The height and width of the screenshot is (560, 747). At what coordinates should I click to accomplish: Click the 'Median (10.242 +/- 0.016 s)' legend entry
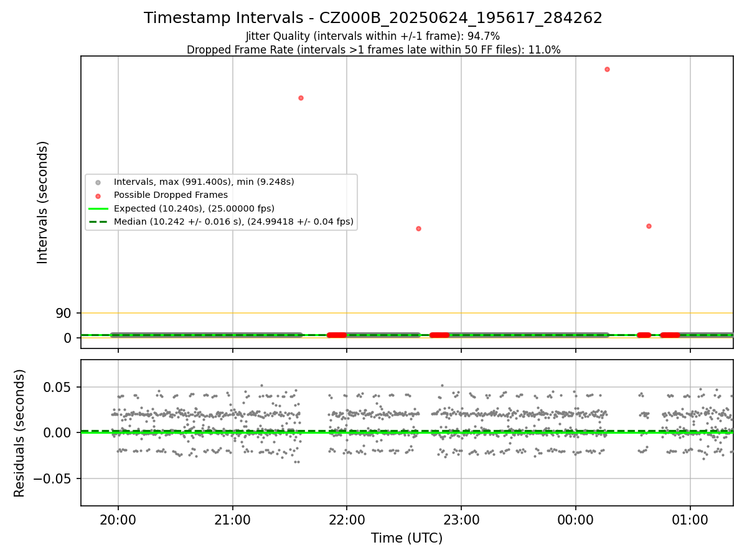tap(233, 221)
